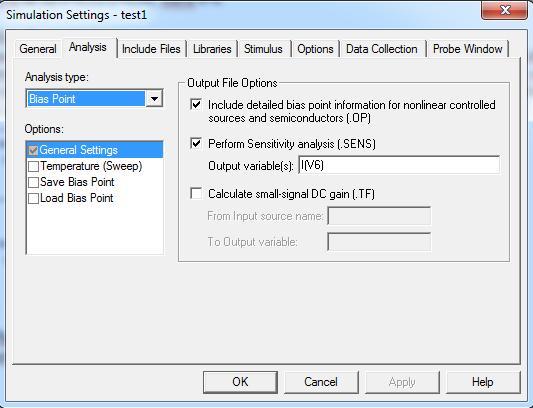
Task: Switch to the Probe Window tab
Action: [468, 49]
